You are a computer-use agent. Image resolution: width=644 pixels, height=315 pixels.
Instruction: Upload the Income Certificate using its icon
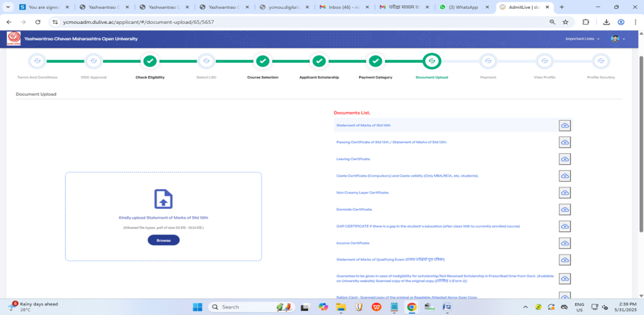tap(565, 243)
